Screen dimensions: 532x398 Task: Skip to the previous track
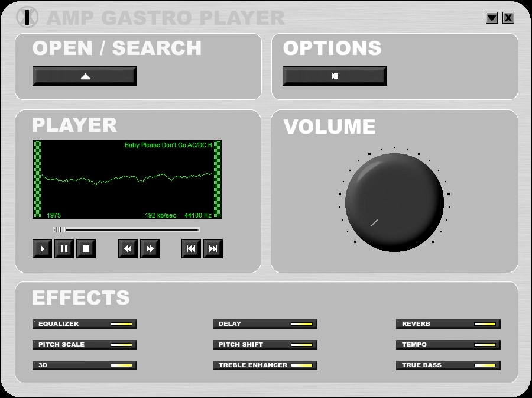(x=191, y=249)
